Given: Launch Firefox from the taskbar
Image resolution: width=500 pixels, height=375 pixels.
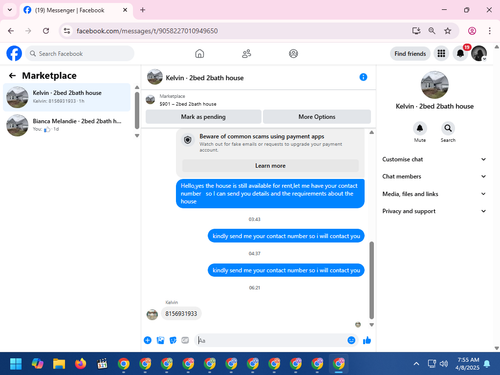Looking at the screenshot, I should tap(80, 364).
